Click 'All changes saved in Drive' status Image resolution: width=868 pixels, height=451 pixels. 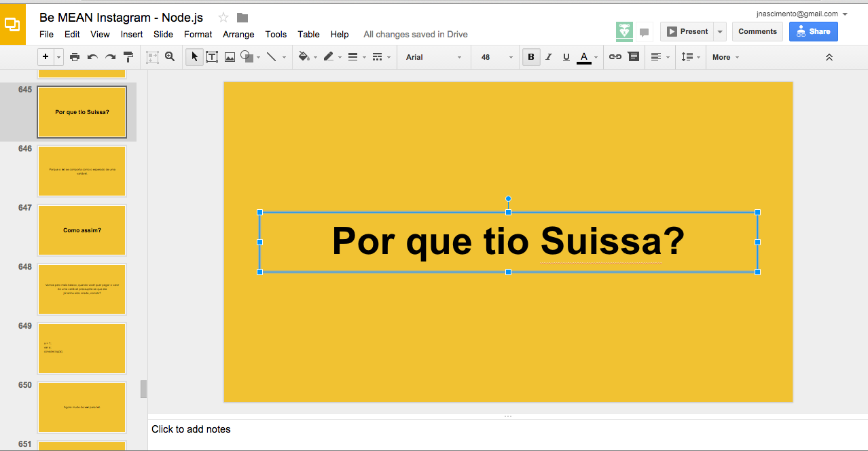click(416, 34)
